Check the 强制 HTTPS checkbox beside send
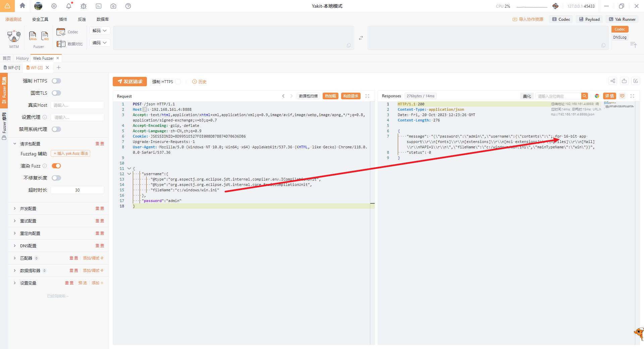 pos(178,82)
